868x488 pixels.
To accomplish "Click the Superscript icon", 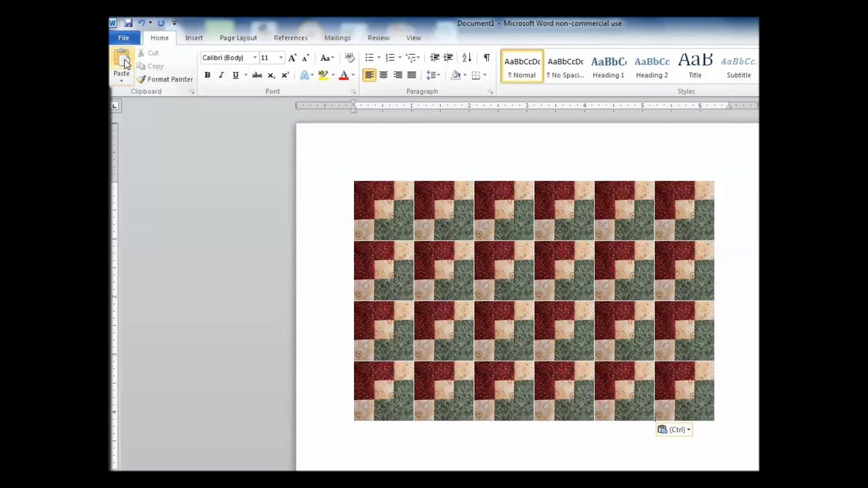I will coord(285,75).
